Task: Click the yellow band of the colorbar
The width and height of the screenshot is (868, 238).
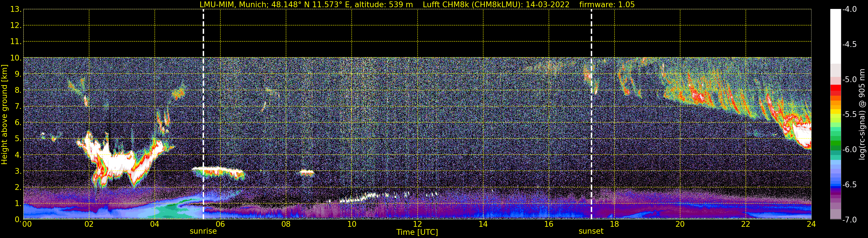Action: 836,112
